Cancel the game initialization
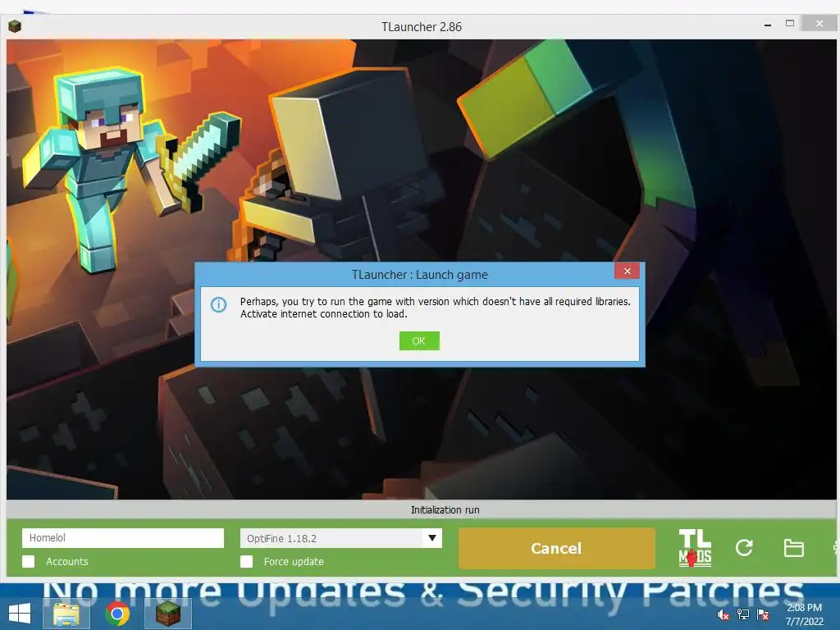840x630 pixels. click(556, 548)
